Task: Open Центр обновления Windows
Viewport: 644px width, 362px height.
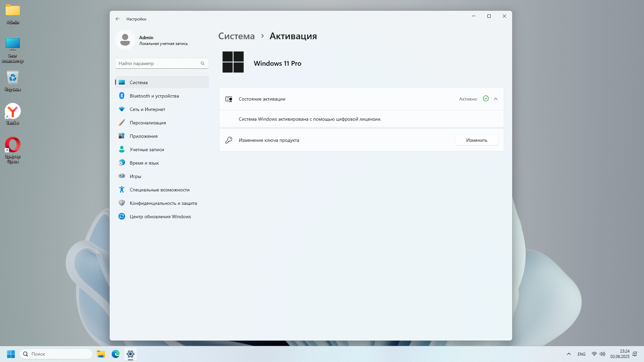Action: pos(160,217)
